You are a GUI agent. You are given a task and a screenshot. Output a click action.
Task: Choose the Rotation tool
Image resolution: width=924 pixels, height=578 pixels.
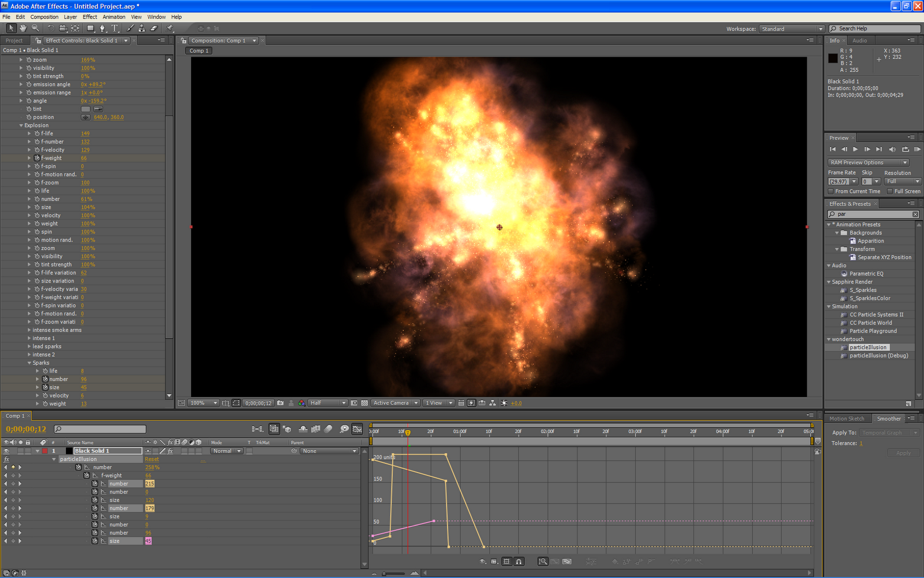(51, 28)
